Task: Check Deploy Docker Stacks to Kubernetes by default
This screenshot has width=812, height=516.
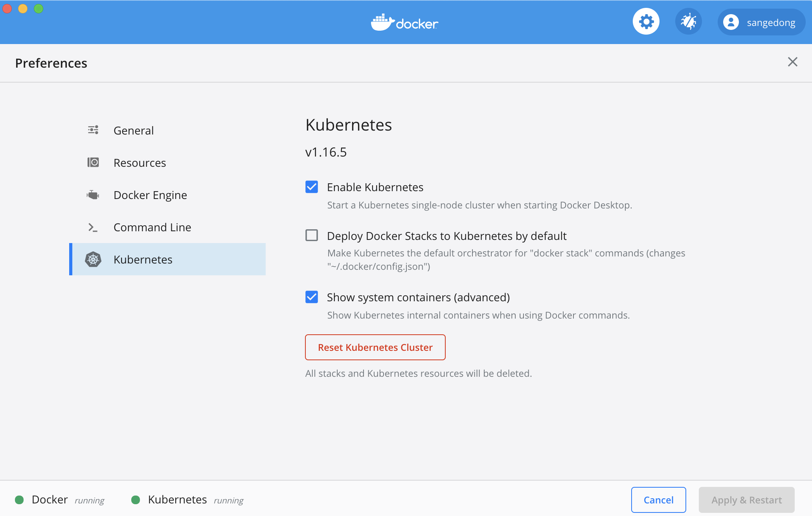Action: [312, 235]
